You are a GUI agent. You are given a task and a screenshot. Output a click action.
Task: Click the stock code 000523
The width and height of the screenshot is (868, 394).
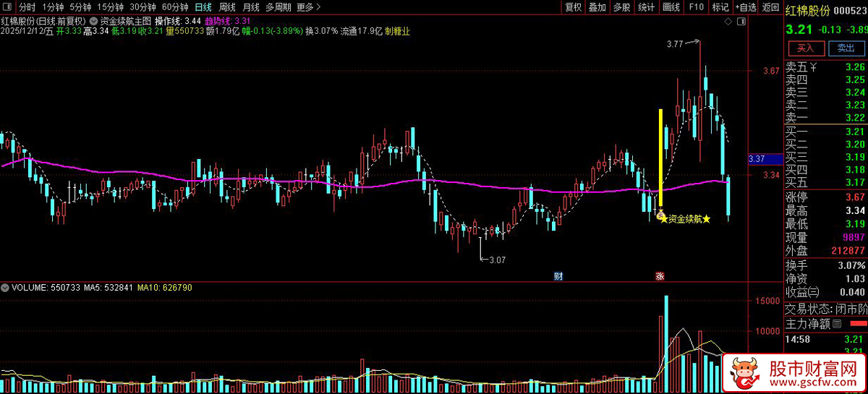pos(850,11)
